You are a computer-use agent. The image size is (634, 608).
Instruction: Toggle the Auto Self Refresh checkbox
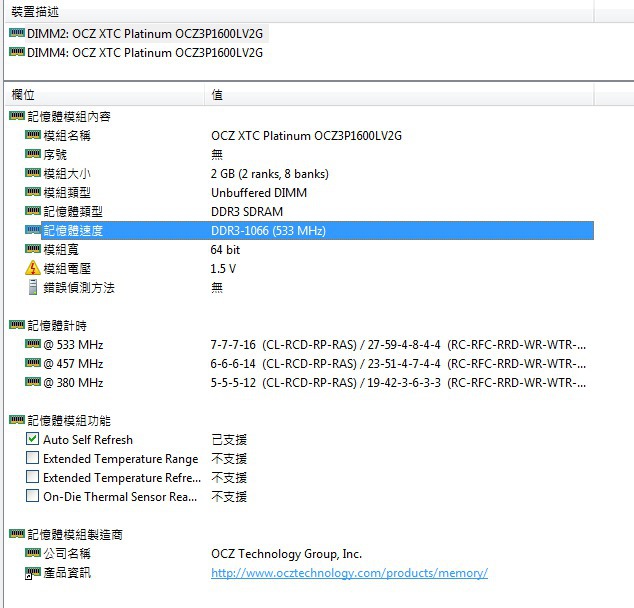(32, 439)
